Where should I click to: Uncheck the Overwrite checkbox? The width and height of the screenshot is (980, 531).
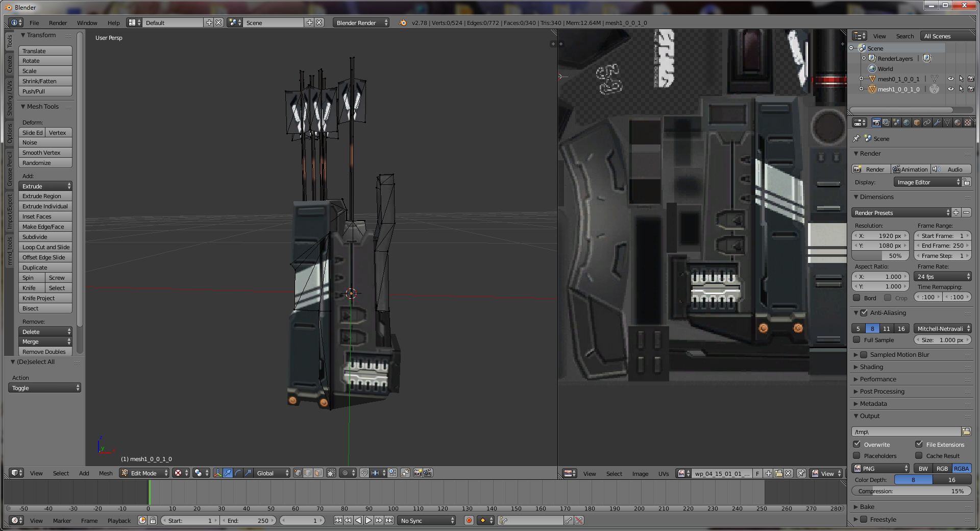(857, 444)
